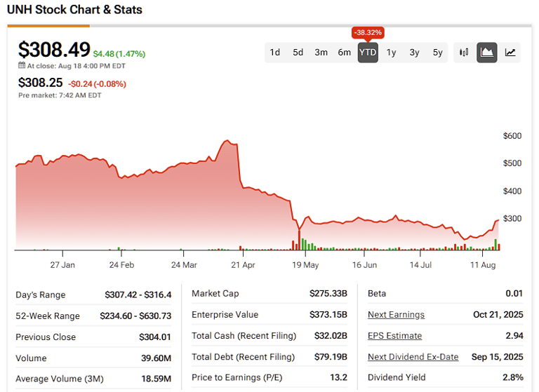This screenshot has width=539, height=392.
Task: Click the $400 price axis label
Action: [512, 191]
